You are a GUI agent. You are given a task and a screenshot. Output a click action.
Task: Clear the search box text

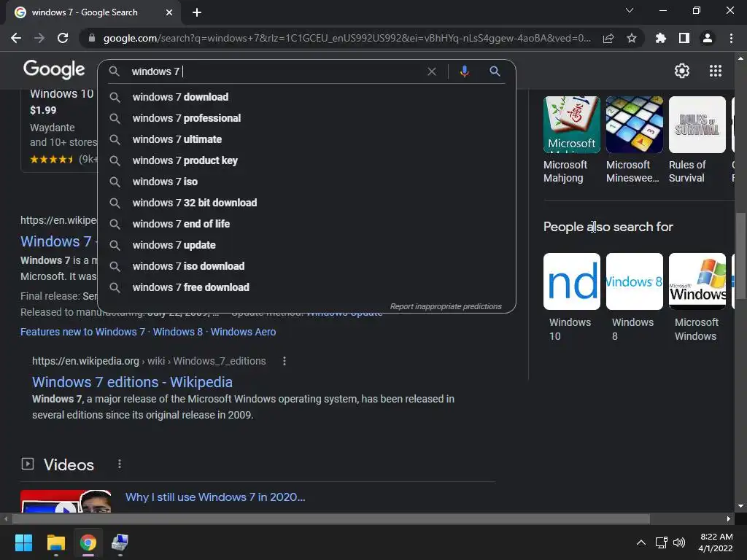pyautogui.click(x=432, y=71)
